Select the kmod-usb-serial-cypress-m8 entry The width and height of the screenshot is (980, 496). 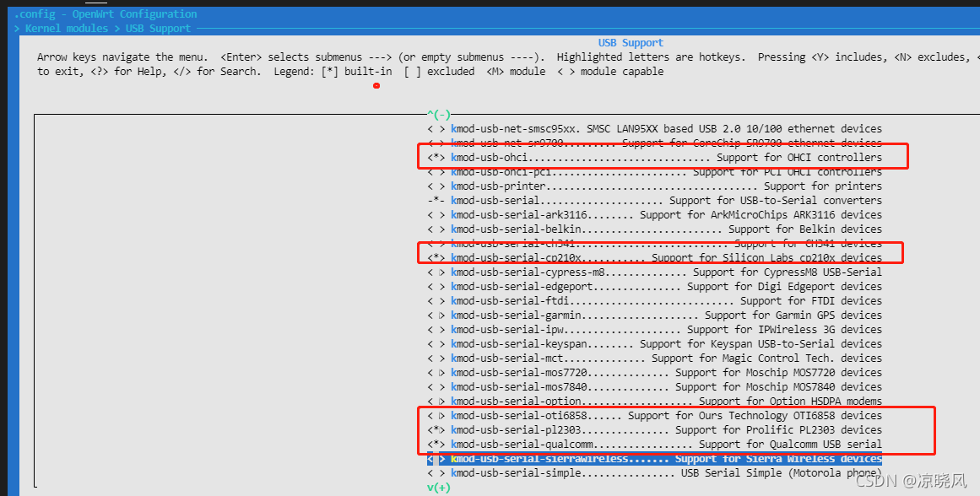tap(654, 272)
